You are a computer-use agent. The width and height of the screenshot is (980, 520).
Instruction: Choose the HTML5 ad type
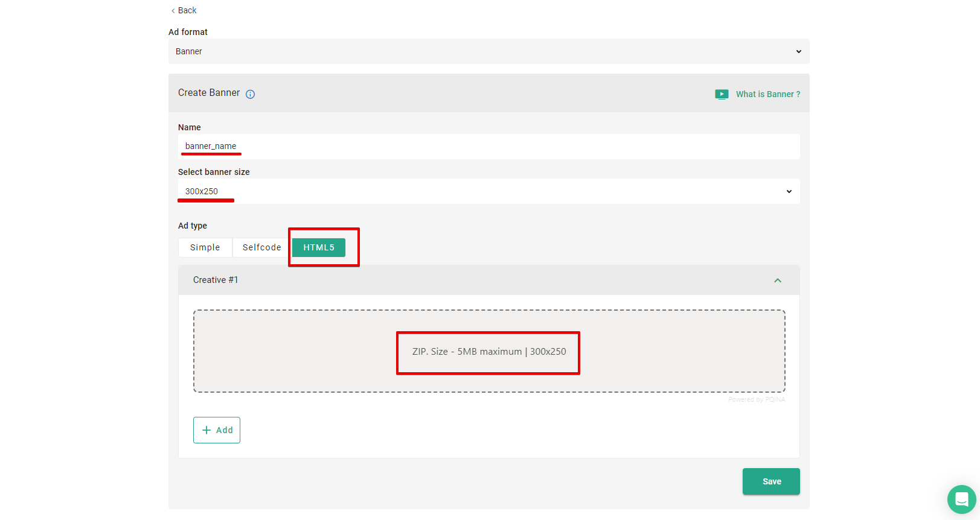click(319, 247)
